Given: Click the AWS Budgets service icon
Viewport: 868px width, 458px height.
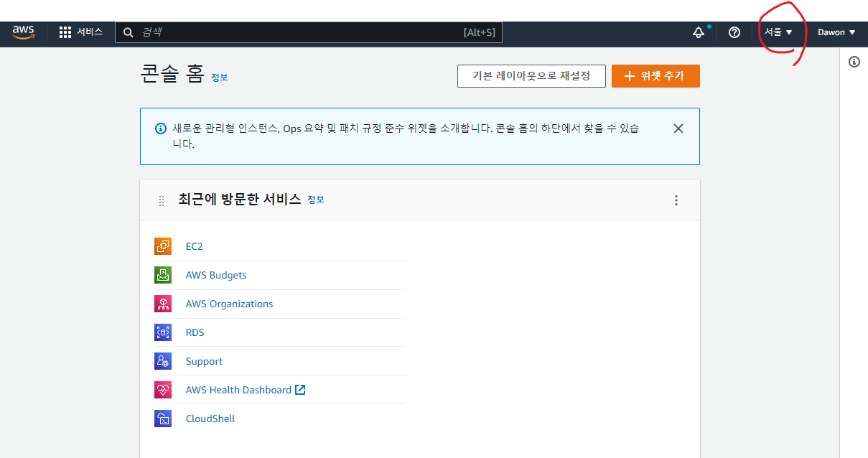Looking at the screenshot, I should [163, 275].
